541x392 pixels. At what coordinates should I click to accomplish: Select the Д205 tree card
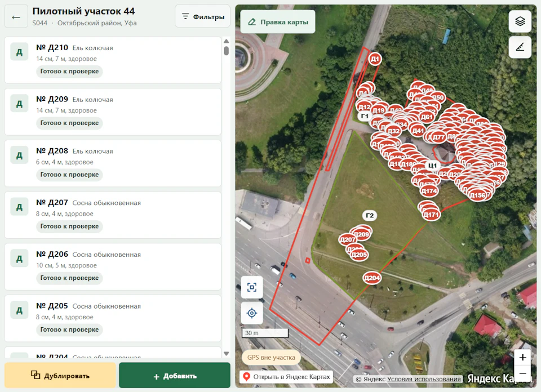pos(113,319)
